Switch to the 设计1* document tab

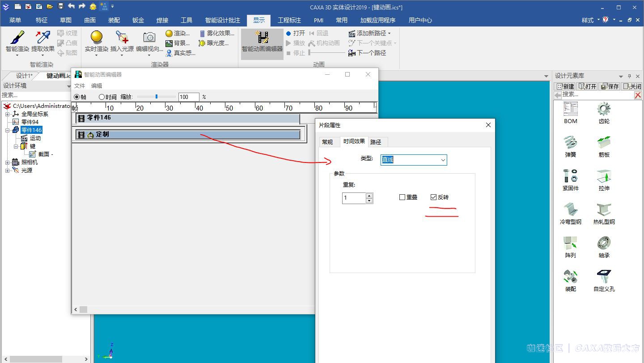tap(23, 76)
